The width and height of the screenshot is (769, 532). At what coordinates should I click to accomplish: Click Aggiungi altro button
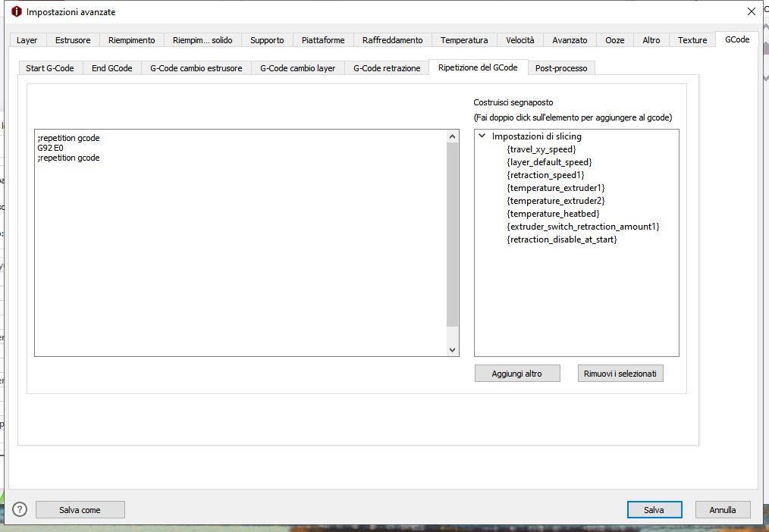coord(516,374)
